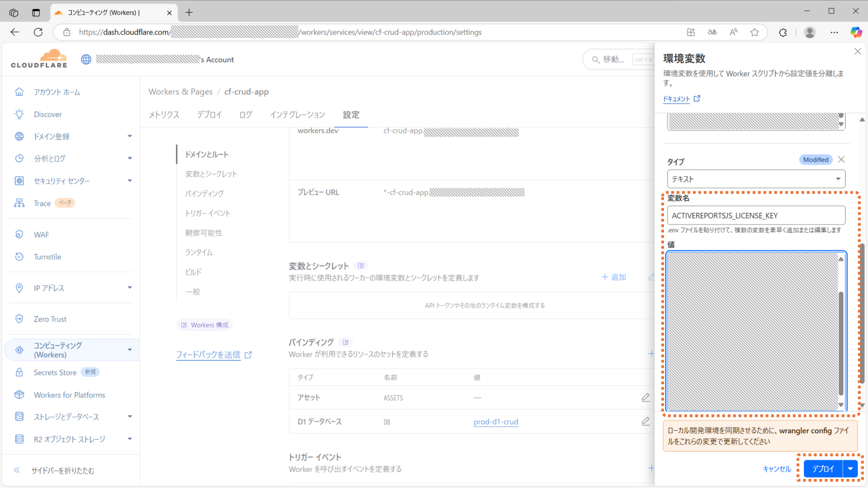Open the Copilot icon in browser toolbar
The height and width of the screenshot is (488, 868).
coord(856,32)
